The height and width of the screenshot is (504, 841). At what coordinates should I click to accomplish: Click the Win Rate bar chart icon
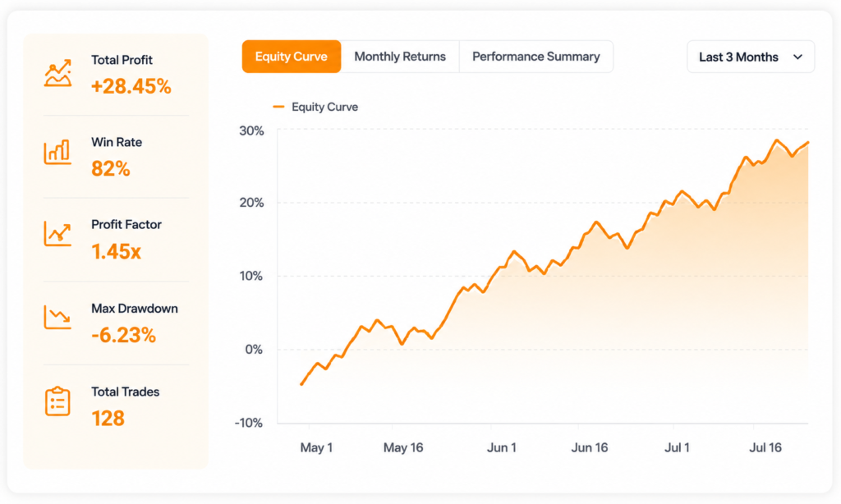coord(58,152)
